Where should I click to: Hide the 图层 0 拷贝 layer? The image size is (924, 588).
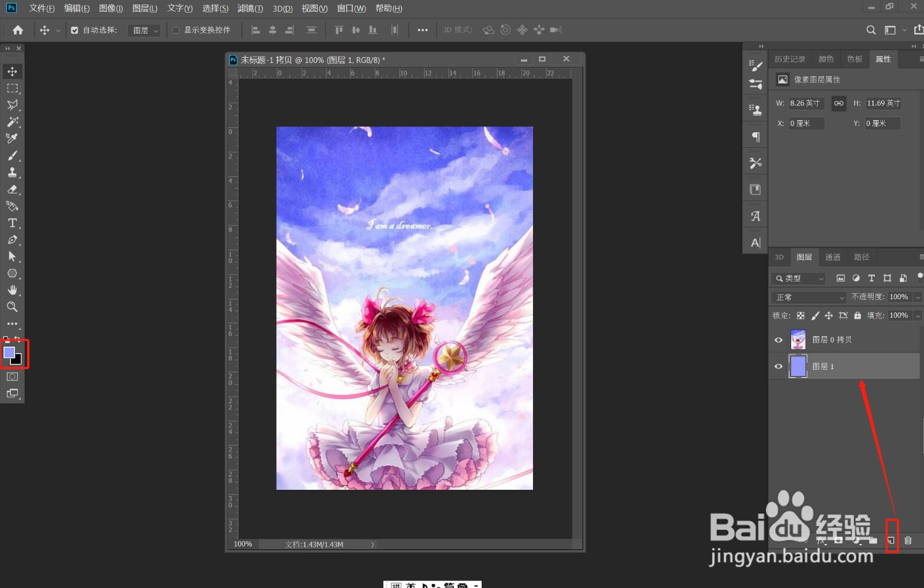tap(778, 340)
